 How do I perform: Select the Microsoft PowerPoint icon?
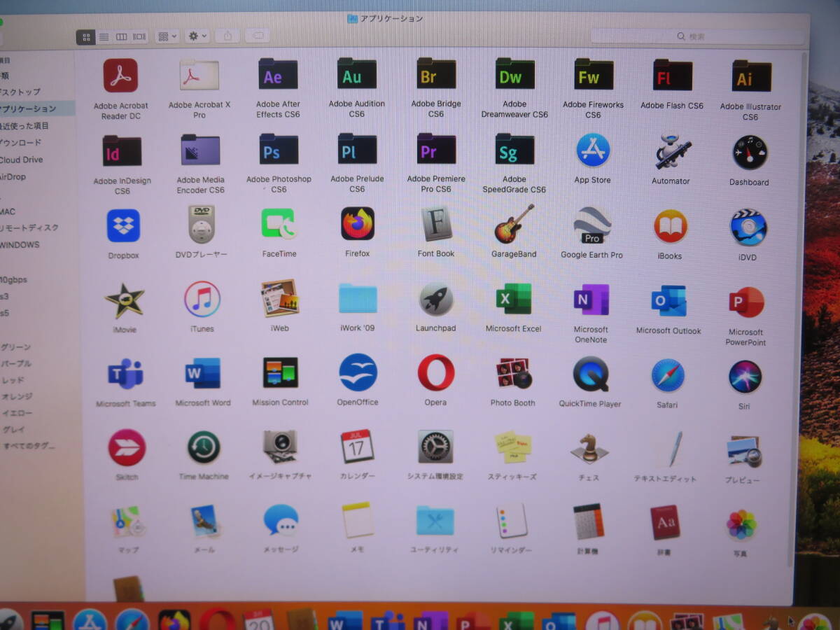coord(746,303)
